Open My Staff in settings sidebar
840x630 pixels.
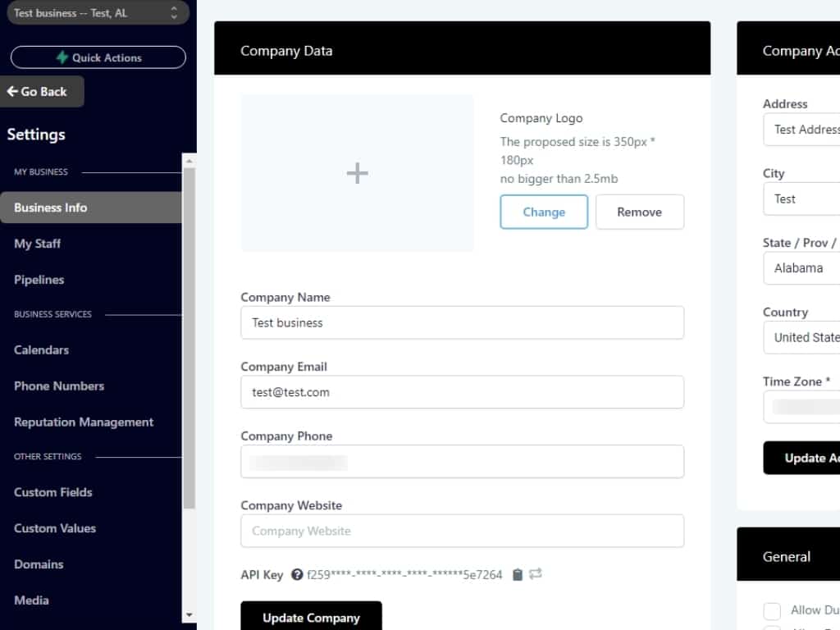[38, 244]
